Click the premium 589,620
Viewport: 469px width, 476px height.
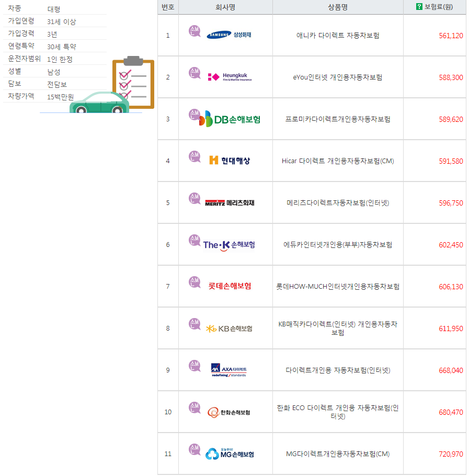coord(451,120)
